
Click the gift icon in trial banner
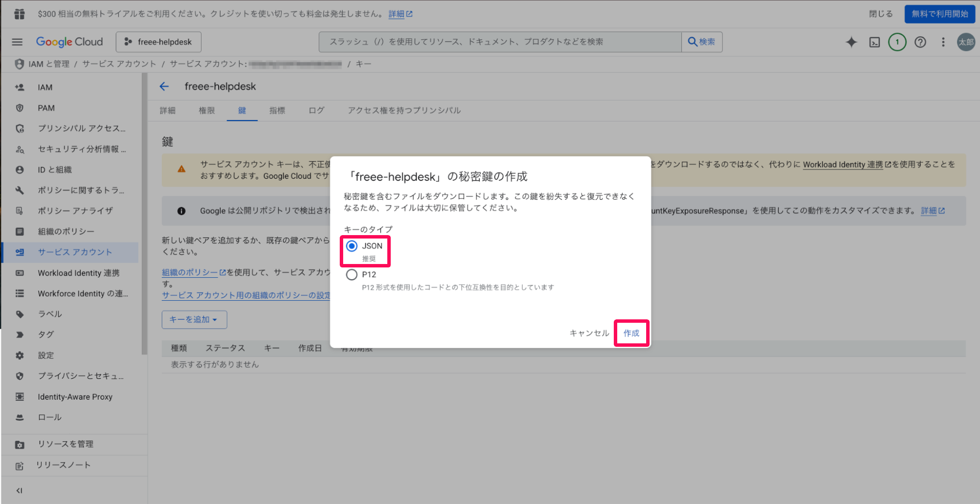19,14
